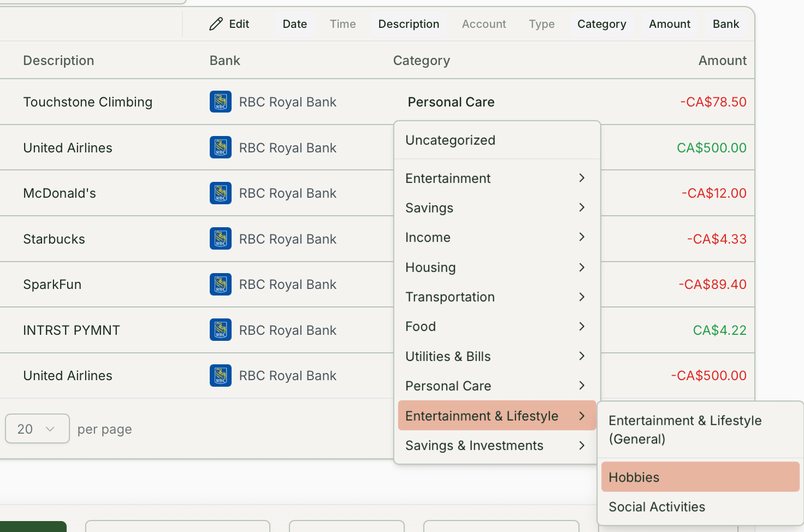Click amount -CA$500.00 in red
The width and height of the screenshot is (804, 532).
[x=708, y=376]
